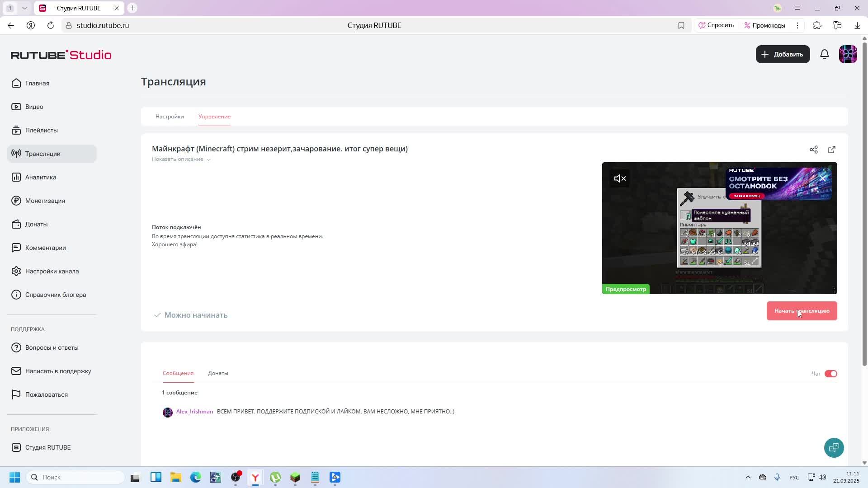Expand 'Показать описание' description
868x488 pixels.
click(x=181, y=159)
